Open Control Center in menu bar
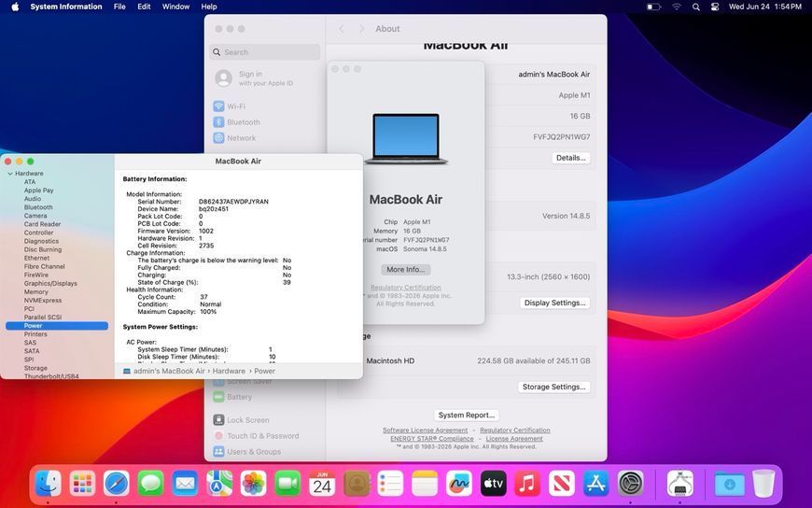This screenshot has width=812, height=508. (x=715, y=7)
